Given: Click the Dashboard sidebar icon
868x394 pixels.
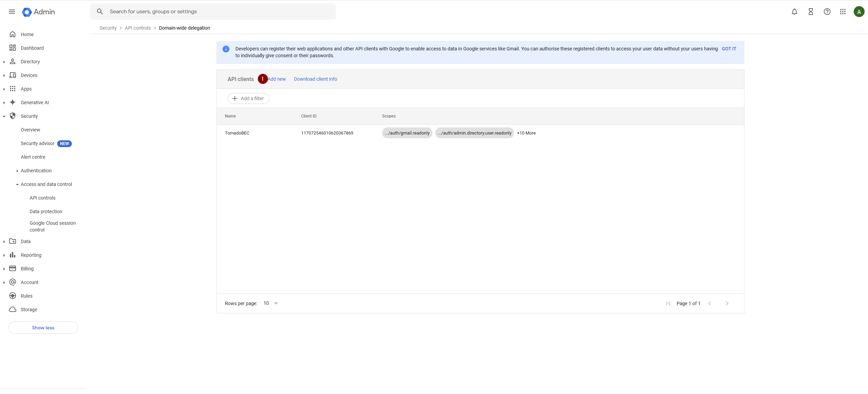Looking at the screenshot, I should [13, 48].
